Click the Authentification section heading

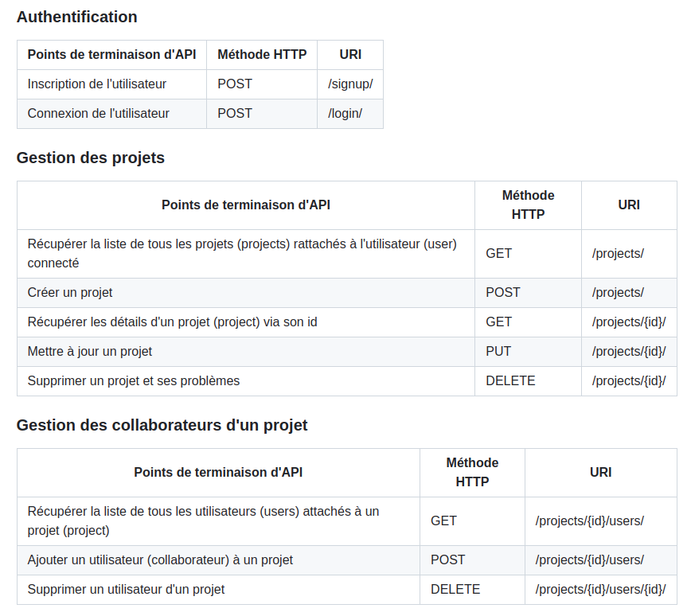(76, 17)
